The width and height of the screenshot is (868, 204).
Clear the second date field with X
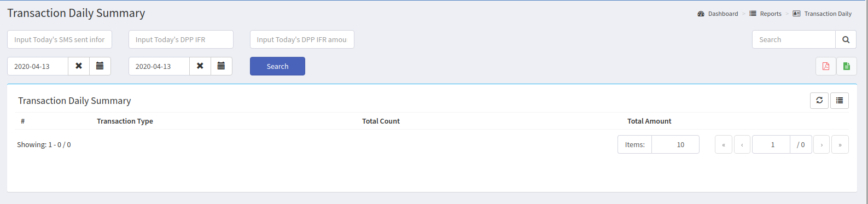coord(200,66)
